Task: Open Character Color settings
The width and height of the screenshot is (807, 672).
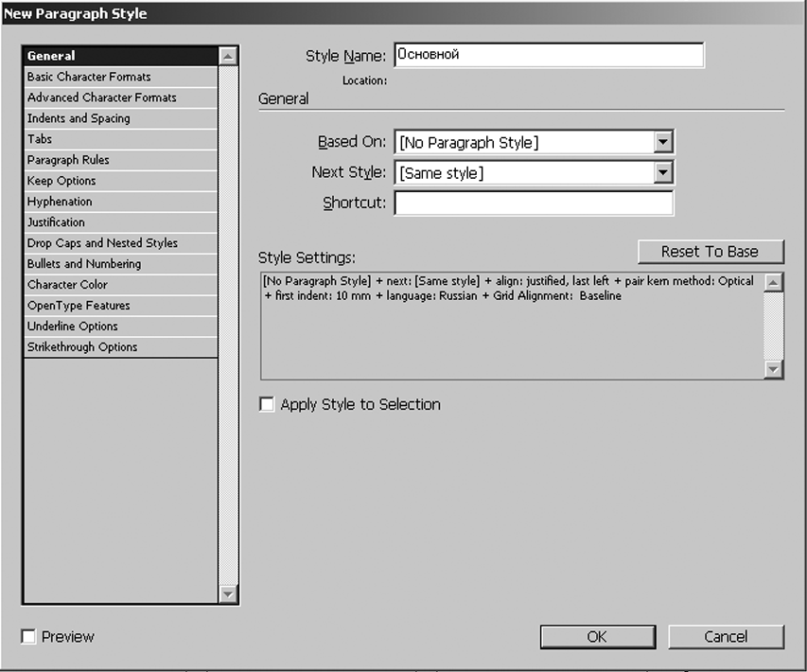Action: 121,285
